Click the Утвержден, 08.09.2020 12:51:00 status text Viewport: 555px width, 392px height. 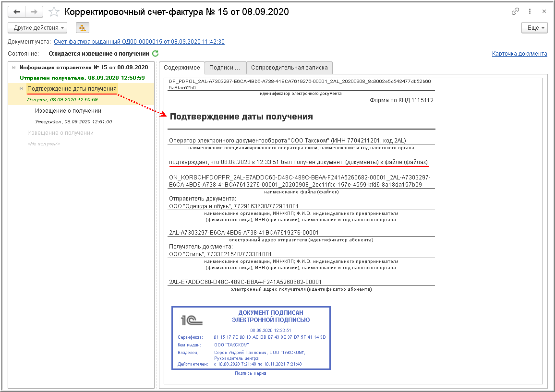tap(73, 122)
